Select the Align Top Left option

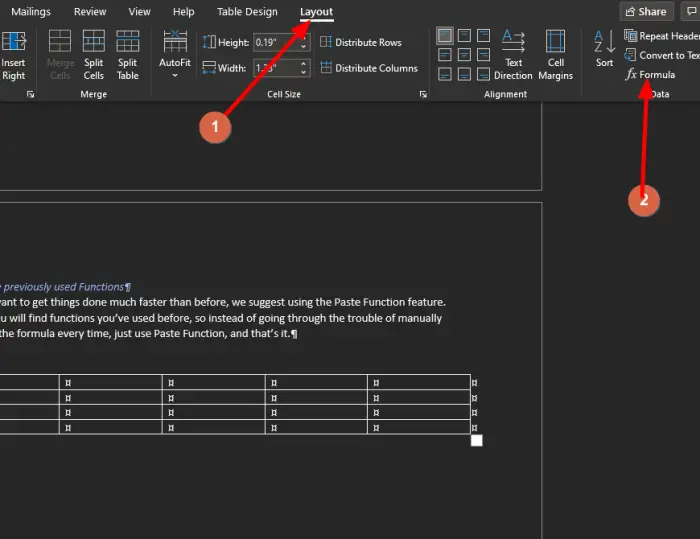[x=444, y=36]
